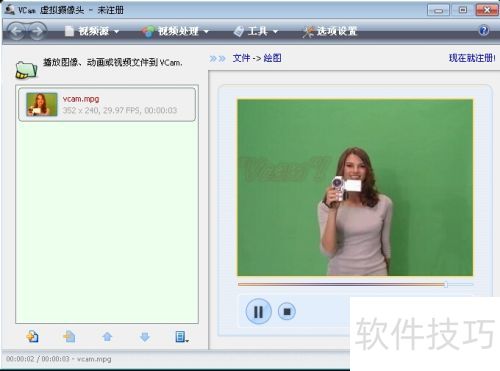Click the 绘图 breadcrumb link
The height and width of the screenshot is (371, 500).
(x=272, y=58)
